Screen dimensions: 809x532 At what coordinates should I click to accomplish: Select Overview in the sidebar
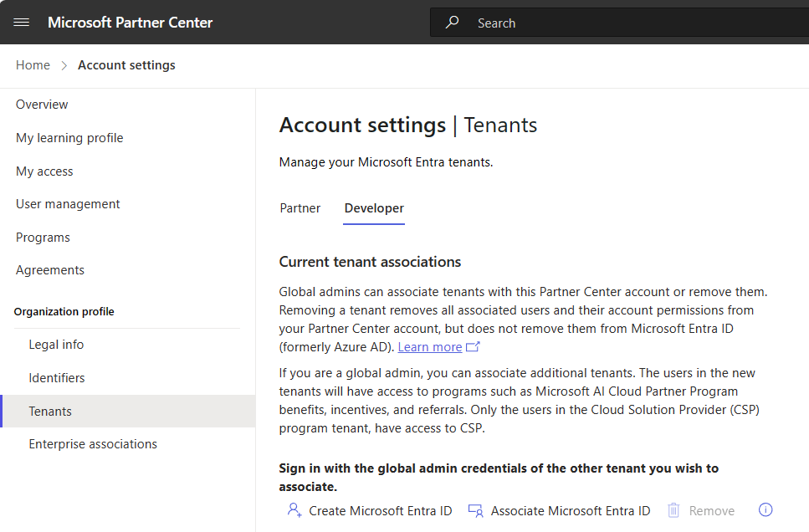[41, 104]
